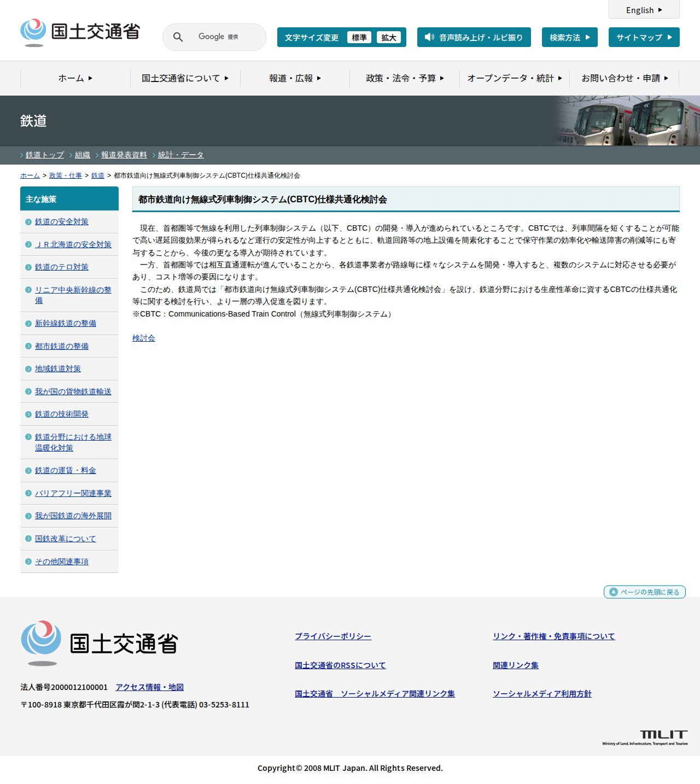Click the small MLIT wordmark at bottom right
The image size is (700, 784).
click(x=645, y=737)
